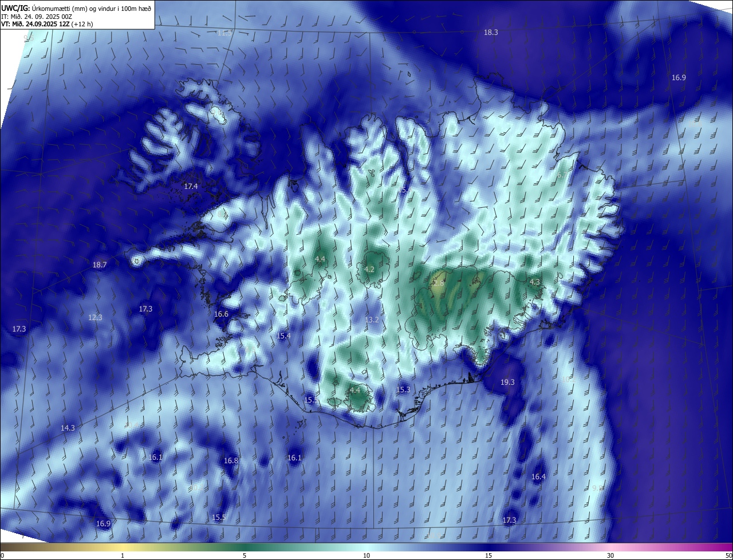733x560 pixels.
Task: Click the 1 tick on the color scale
Action: pos(123,555)
